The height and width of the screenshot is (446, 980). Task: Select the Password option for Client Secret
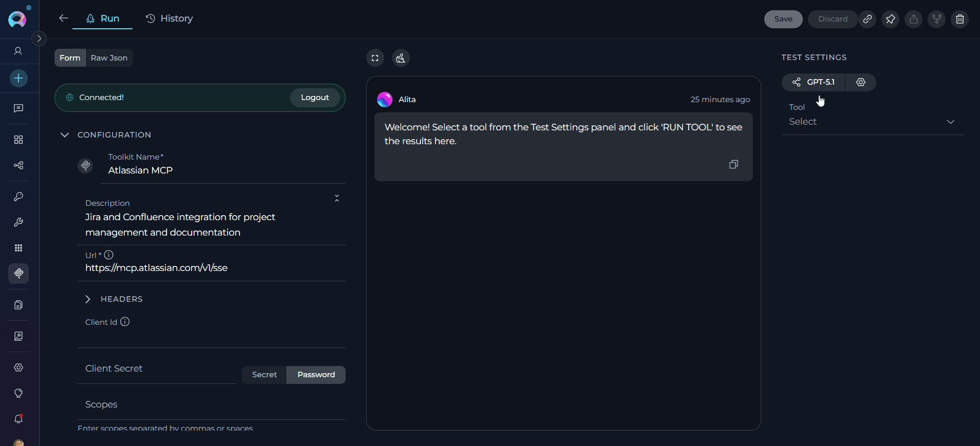(x=316, y=375)
